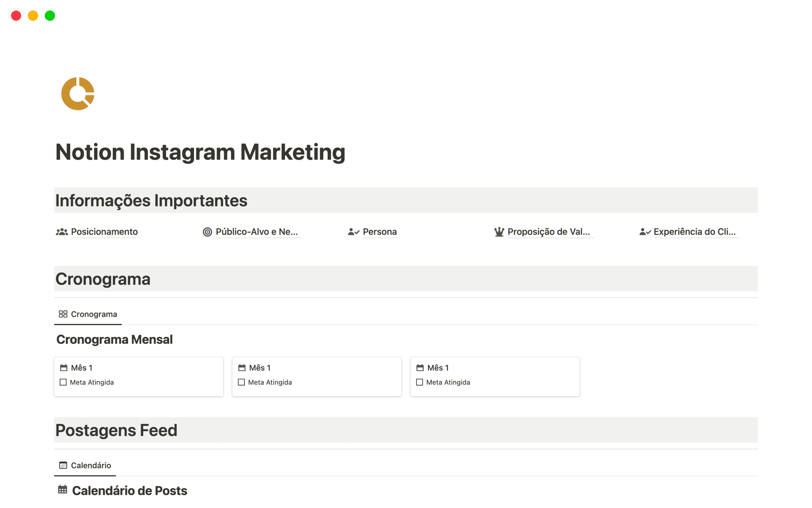Click the people icon beside Posicionamento
The width and height of the screenshot is (812, 508).
point(62,232)
